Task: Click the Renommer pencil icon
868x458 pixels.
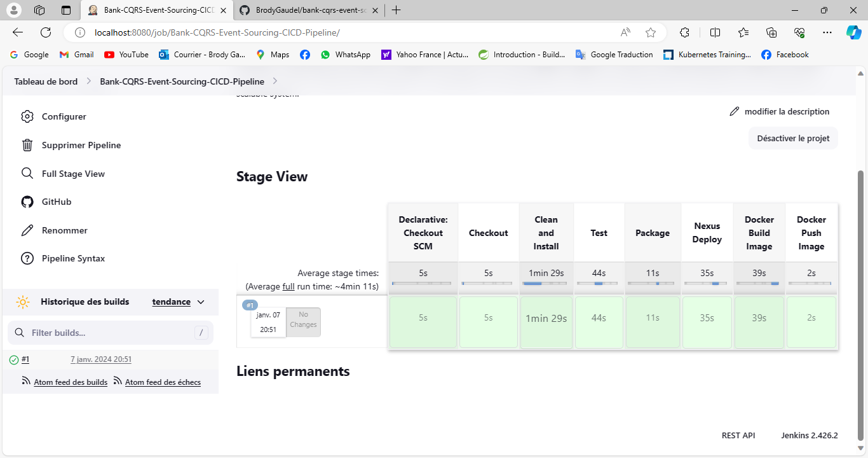Action: pos(27,230)
